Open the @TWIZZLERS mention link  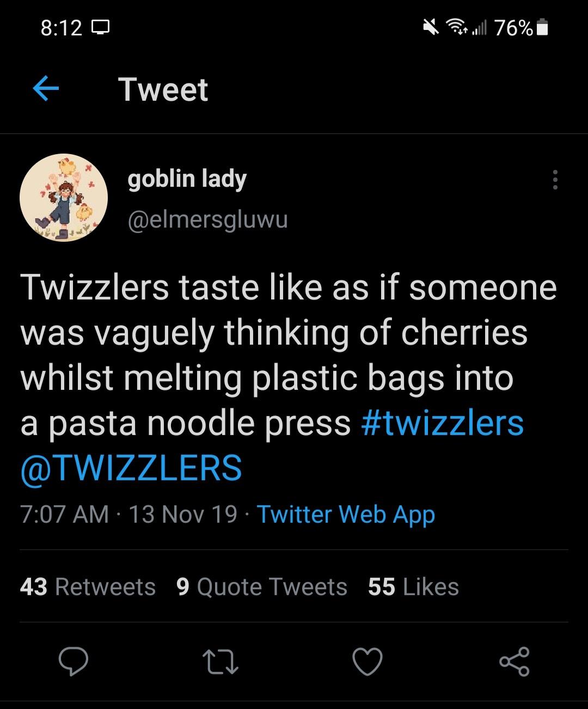point(131,468)
